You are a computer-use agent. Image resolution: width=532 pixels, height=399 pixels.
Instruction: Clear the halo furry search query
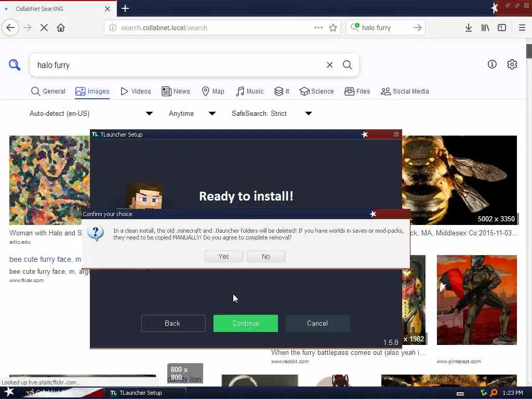pyautogui.click(x=329, y=65)
